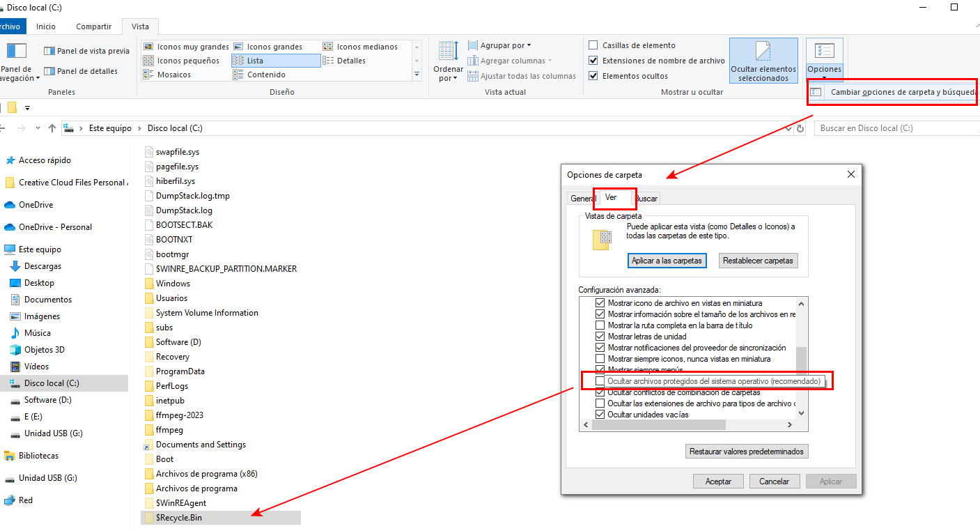The height and width of the screenshot is (531, 980).
Task: Toggle Casillas de elemento checkbox
Action: pos(593,45)
